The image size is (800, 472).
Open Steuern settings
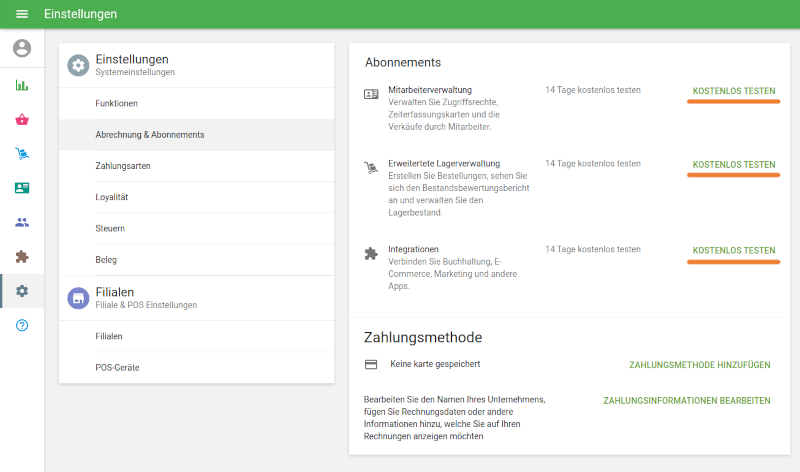196,229
